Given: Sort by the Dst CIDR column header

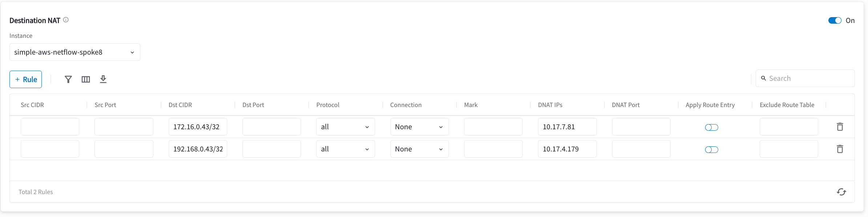Looking at the screenshot, I should (x=180, y=105).
